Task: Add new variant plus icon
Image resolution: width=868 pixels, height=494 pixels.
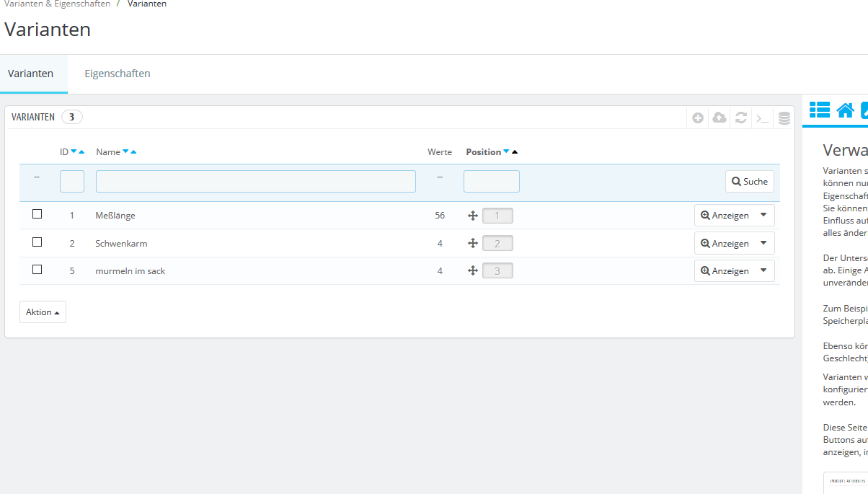Action: [x=698, y=118]
